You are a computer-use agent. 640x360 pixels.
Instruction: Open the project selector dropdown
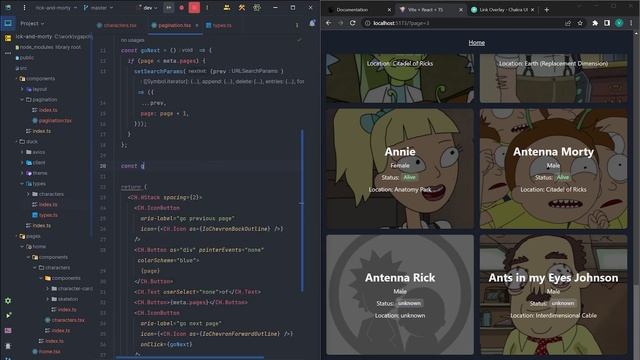(x=56, y=7)
